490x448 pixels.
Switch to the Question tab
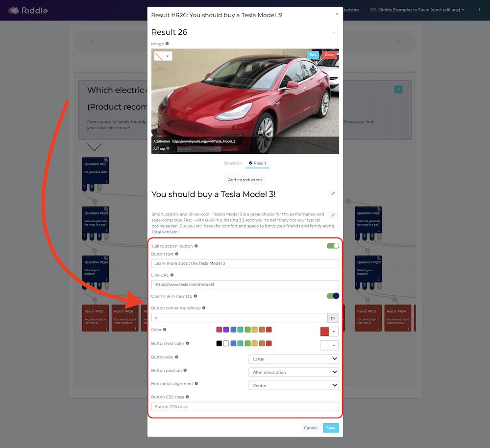tap(232, 163)
